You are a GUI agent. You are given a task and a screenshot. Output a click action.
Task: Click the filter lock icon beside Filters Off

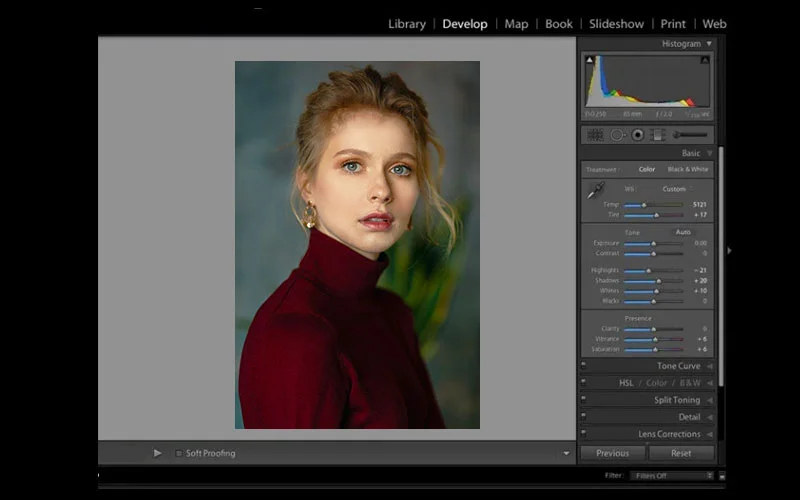click(722, 476)
